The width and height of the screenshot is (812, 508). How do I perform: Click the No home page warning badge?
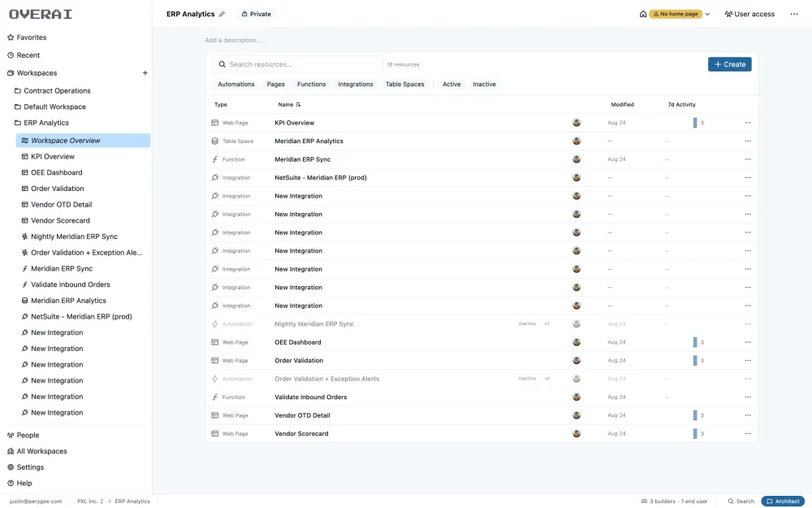pyautogui.click(x=676, y=14)
